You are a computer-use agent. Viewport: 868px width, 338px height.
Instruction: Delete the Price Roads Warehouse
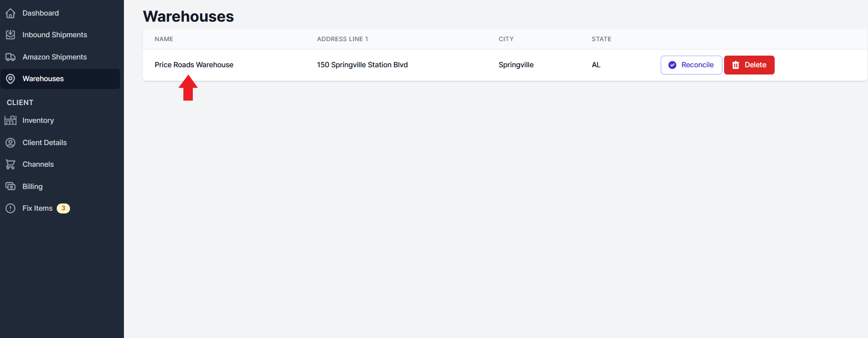(x=749, y=65)
